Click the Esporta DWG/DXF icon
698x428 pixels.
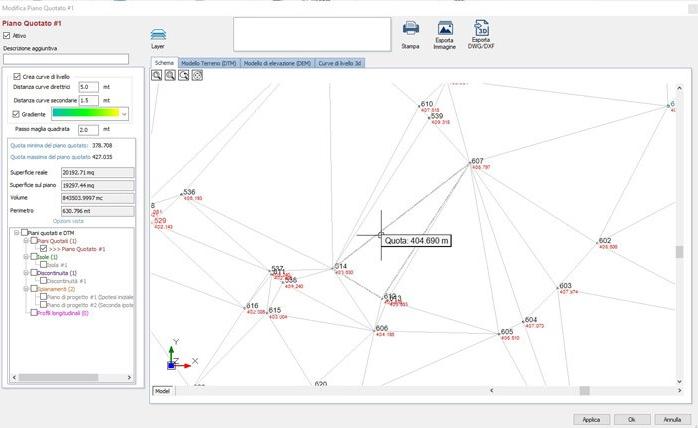[481, 30]
